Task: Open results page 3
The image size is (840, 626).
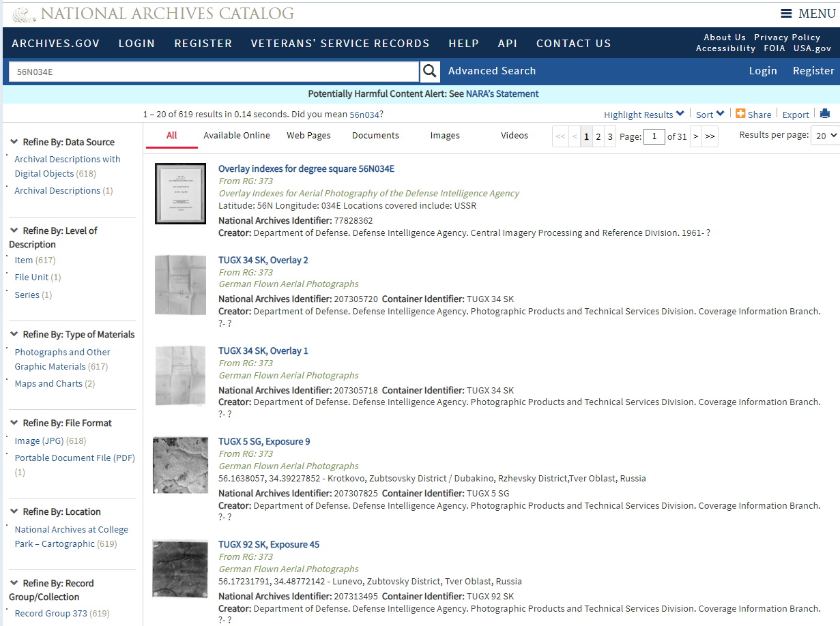Action: pyautogui.click(x=610, y=136)
